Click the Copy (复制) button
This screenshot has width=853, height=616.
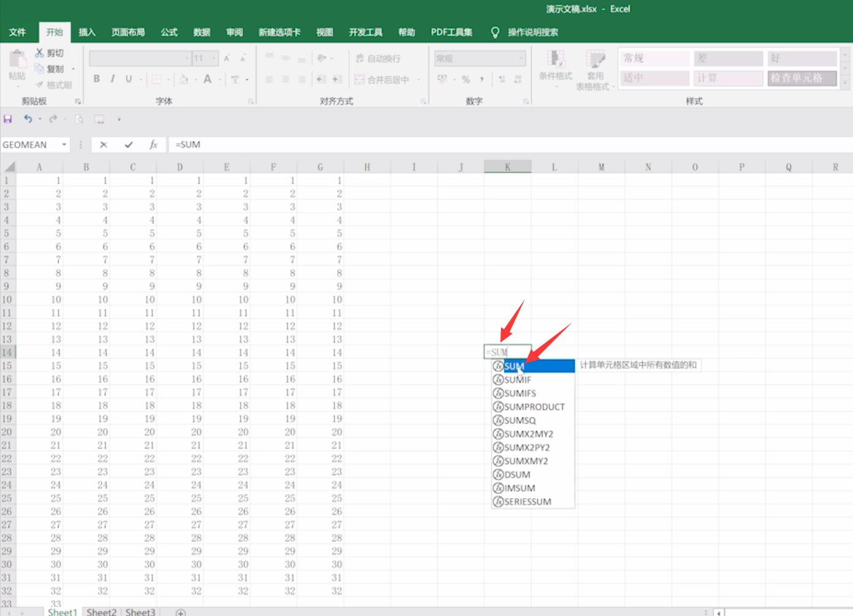50,69
